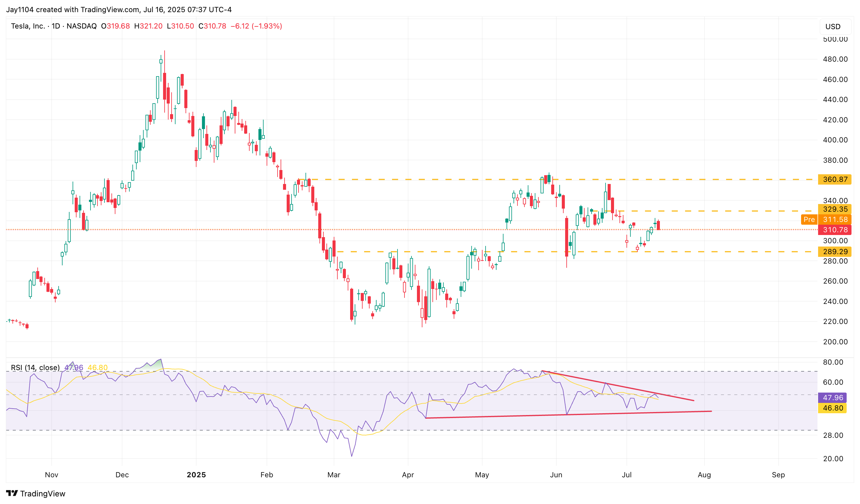Screen dimensions: 860x504
Task: Click the 20.00 RSI scale label
Action: tap(833, 459)
